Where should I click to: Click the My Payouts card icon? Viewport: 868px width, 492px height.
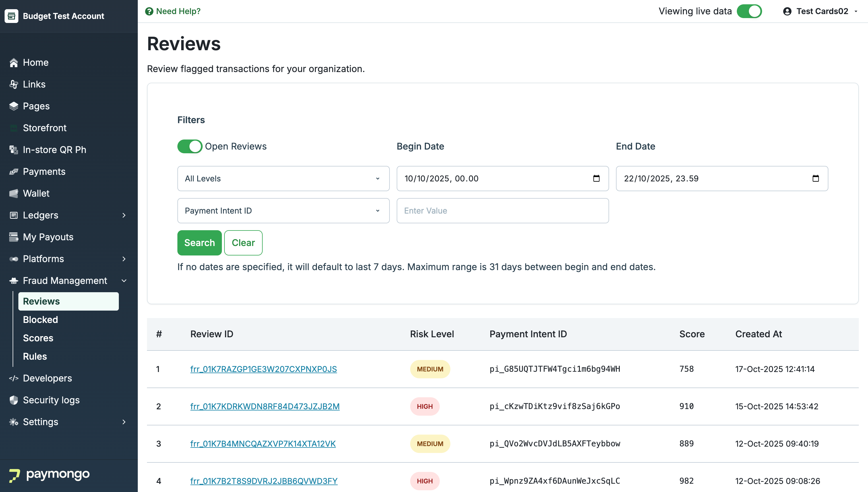coord(13,237)
